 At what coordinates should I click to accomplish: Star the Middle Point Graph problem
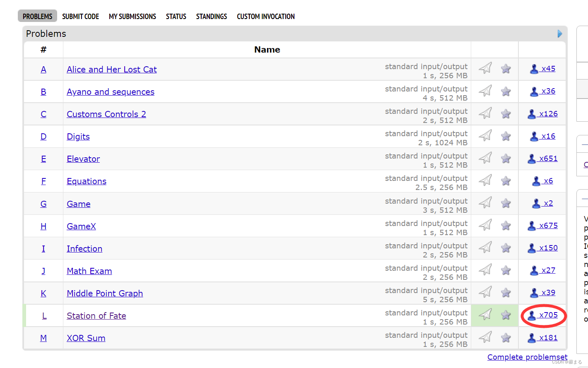click(506, 293)
